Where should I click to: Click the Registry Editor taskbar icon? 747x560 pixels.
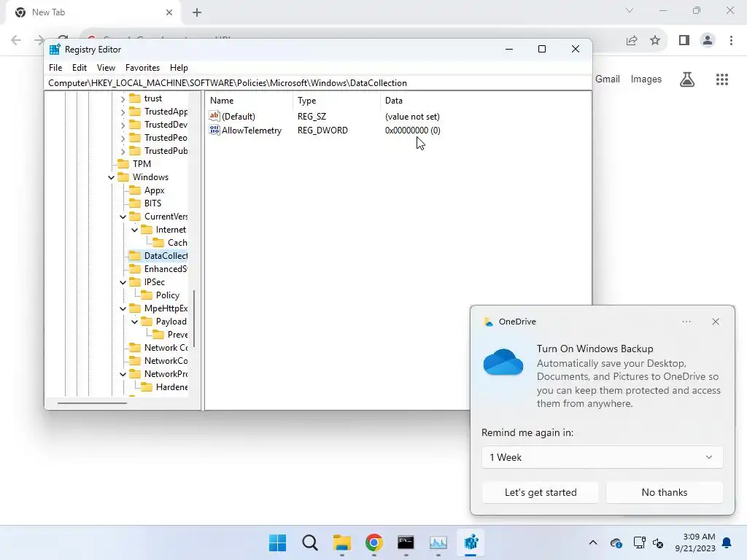(x=471, y=542)
